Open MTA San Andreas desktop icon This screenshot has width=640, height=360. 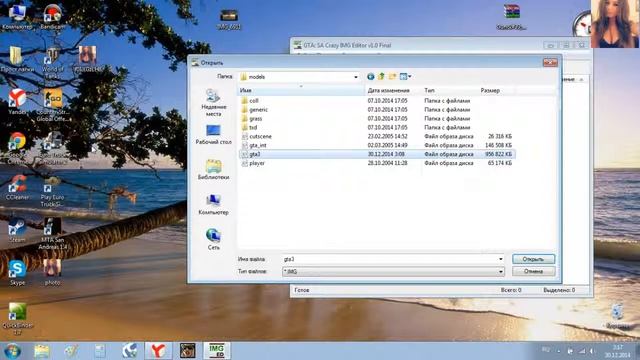[53, 233]
